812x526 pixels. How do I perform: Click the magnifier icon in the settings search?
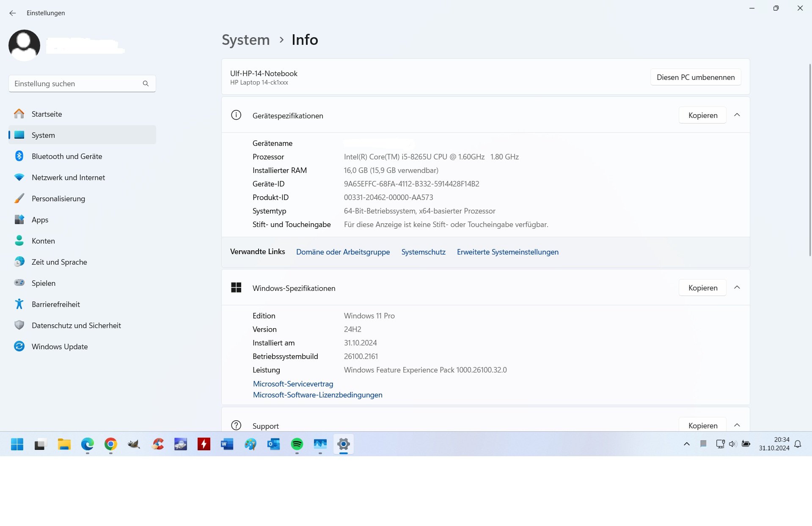tap(146, 84)
